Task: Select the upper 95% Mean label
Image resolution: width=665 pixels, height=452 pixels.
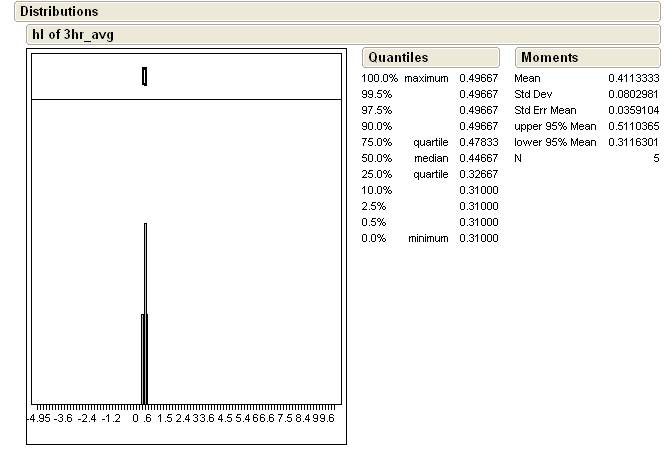Action: (555, 126)
